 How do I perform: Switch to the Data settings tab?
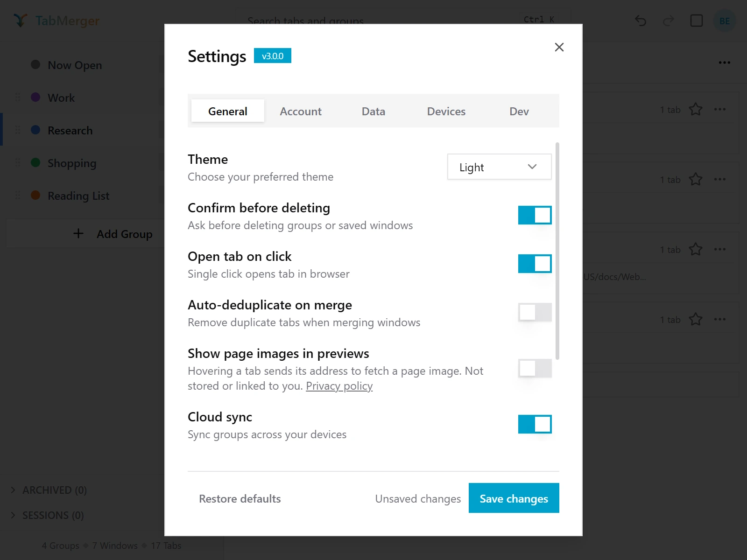(373, 111)
